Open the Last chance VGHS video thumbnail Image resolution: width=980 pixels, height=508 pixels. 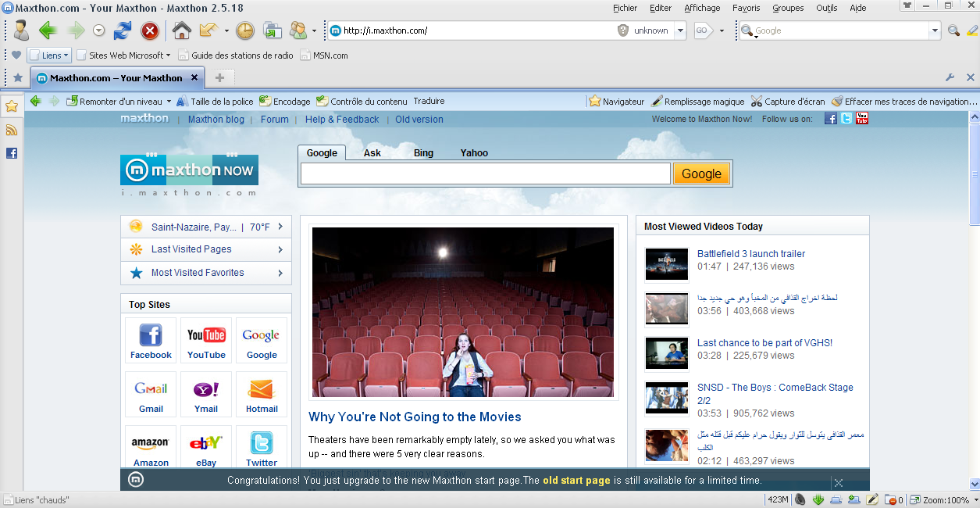coord(667,353)
